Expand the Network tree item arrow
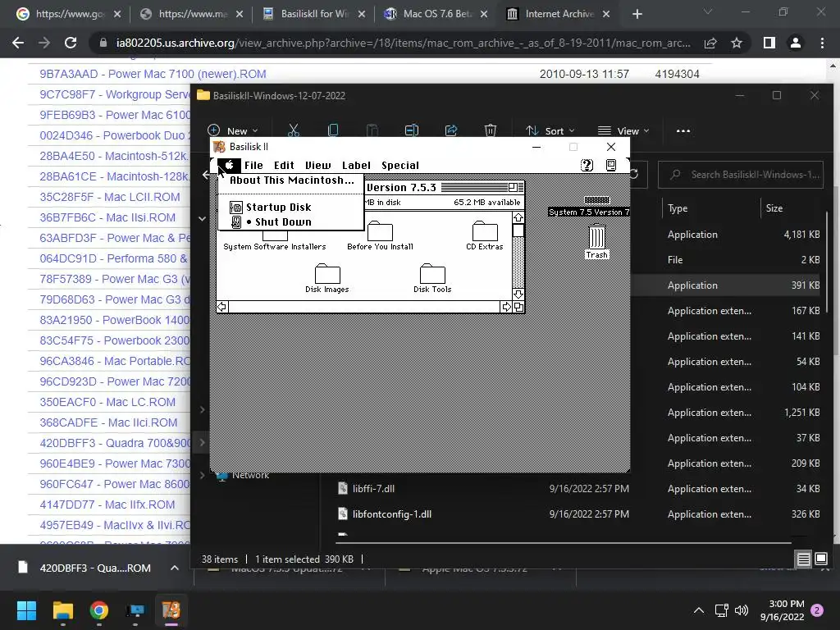 point(203,475)
